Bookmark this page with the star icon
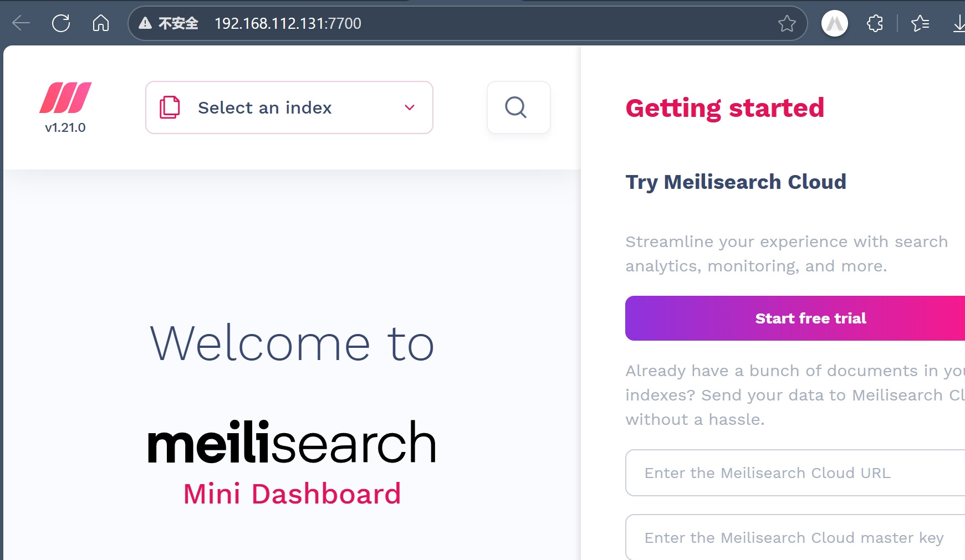Image resolution: width=965 pixels, height=560 pixels. coord(787,23)
